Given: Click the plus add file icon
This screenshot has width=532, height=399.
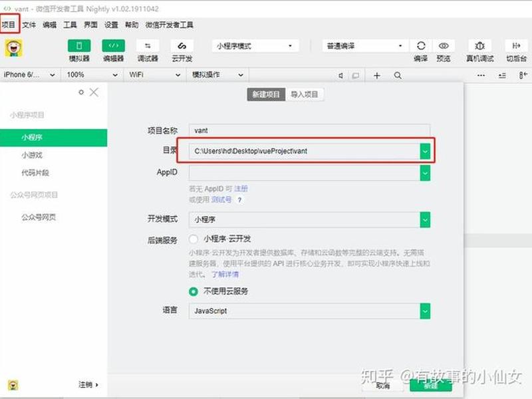Looking at the screenshot, I should pyautogui.click(x=376, y=75).
